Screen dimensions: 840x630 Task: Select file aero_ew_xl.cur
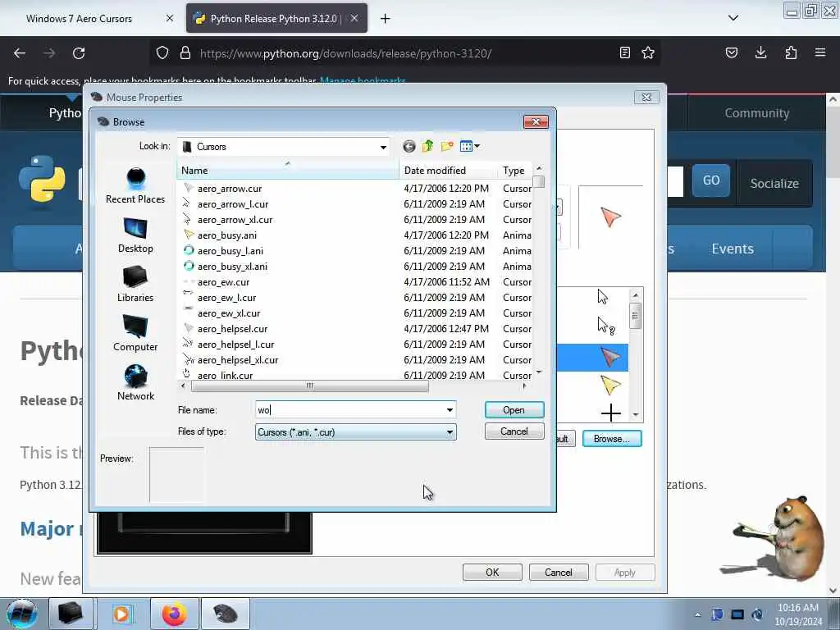click(x=229, y=313)
